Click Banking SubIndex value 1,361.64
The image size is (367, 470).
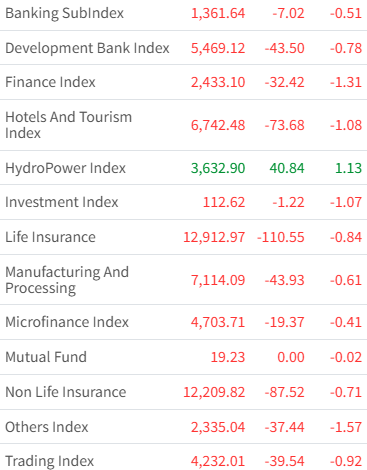tap(218, 13)
